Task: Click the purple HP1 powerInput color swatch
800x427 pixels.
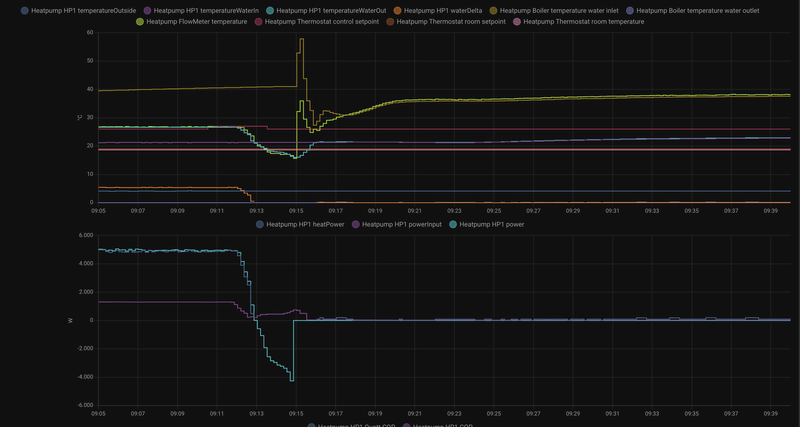Action: [x=356, y=224]
